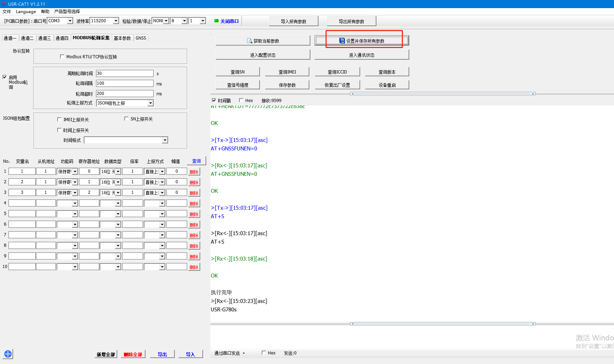614x364 pixels.
Task: Switch to the GNSS tab
Action: click(141, 38)
